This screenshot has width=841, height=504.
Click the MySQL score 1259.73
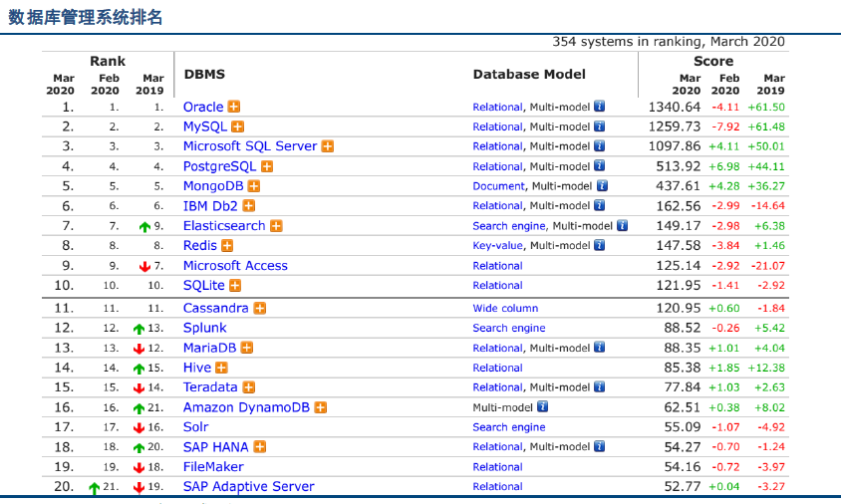[675, 126]
